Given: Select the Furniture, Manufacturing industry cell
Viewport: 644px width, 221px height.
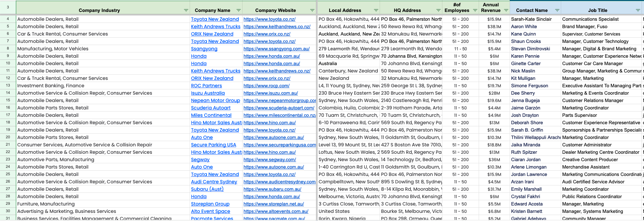Looking at the screenshot, I should pyautogui.click(x=103, y=204).
